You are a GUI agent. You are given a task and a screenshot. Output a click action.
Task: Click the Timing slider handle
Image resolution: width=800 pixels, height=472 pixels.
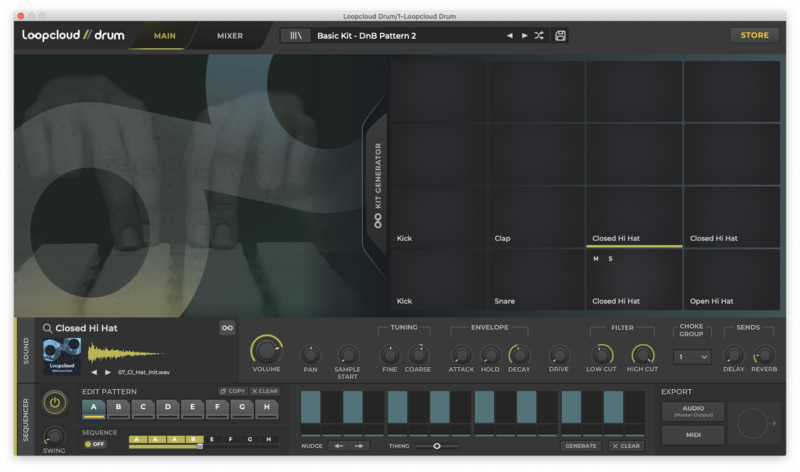click(437, 446)
